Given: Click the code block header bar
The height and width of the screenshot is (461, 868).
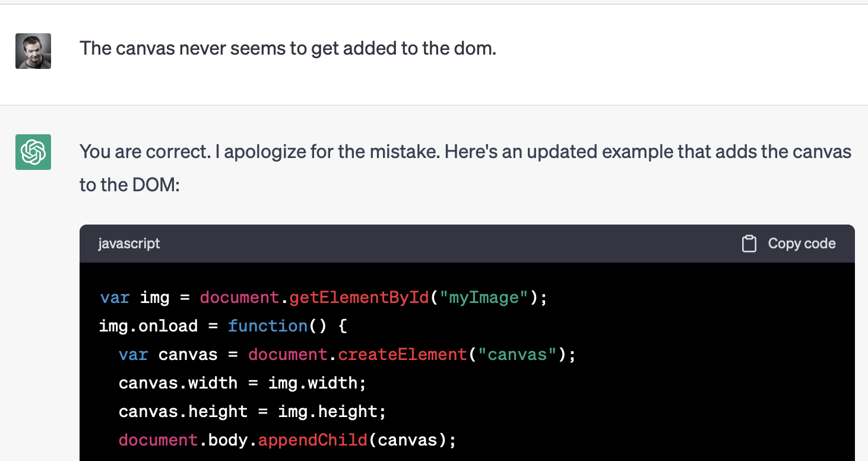Looking at the screenshot, I should 467,244.
